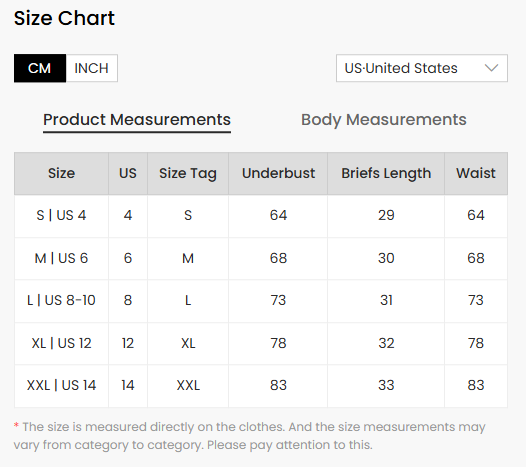Select the CM unit toggle
The width and height of the screenshot is (526, 467).
pos(40,68)
